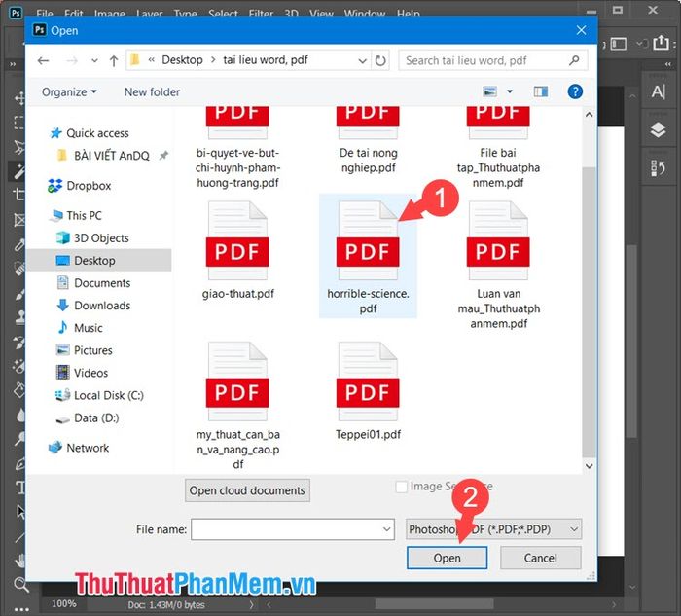This screenshot has height=616, width=681.
Task: Open the blue Help question mark
Action: tap(575, 91)
